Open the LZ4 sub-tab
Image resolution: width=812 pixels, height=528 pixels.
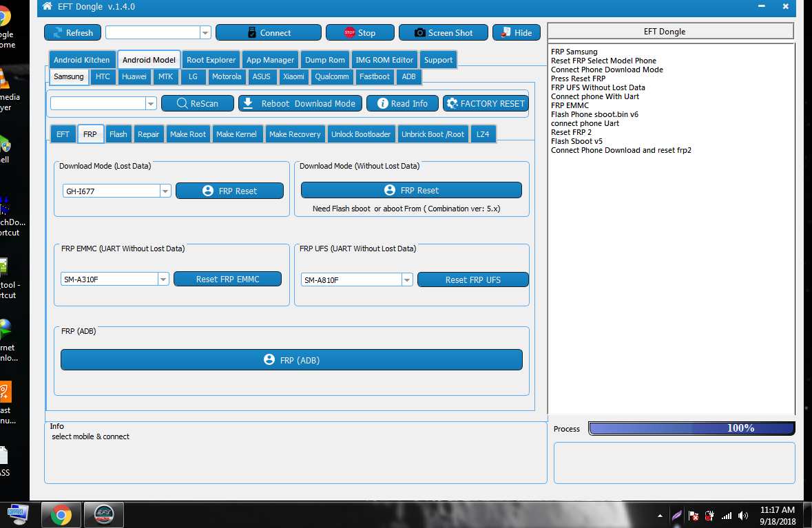(x=483, y=134)
